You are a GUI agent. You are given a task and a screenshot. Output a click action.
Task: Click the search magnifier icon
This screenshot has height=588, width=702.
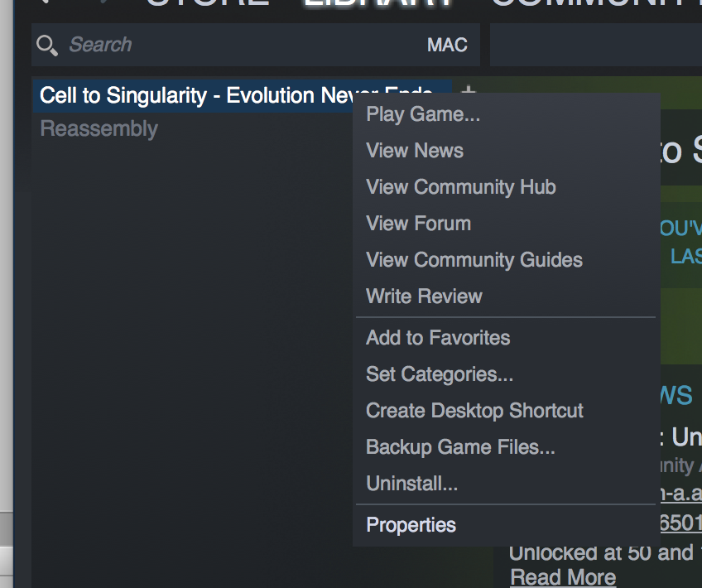coord(47,45)
